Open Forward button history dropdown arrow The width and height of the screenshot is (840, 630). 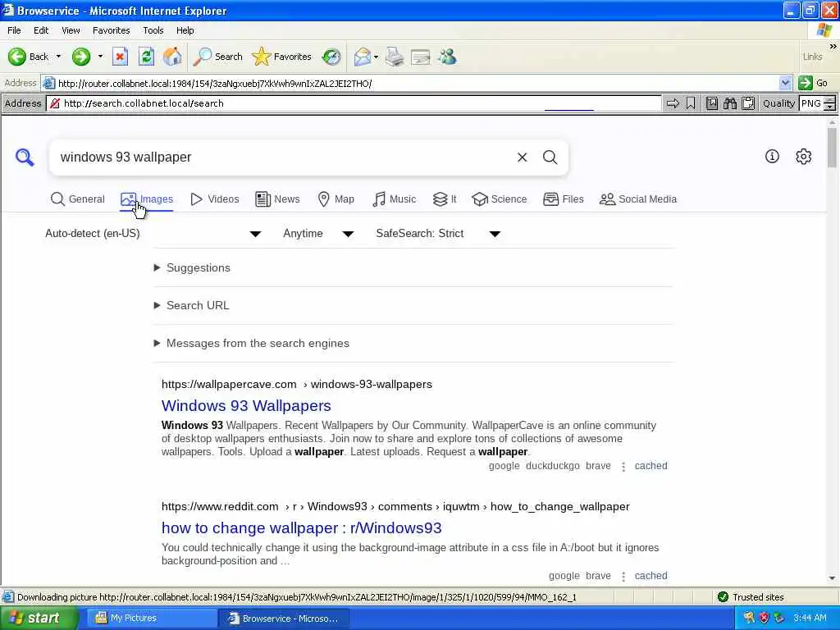(x=100, y=57)
